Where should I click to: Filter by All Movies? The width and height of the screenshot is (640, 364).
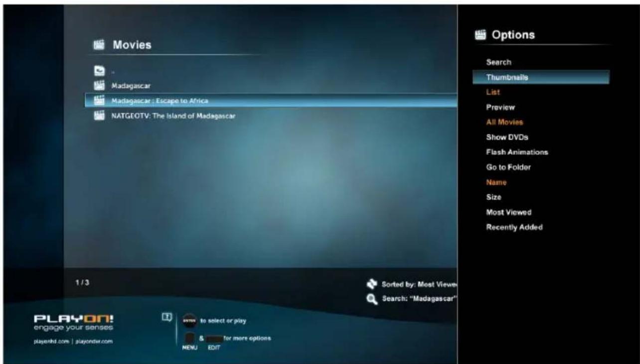click(504, 122)
